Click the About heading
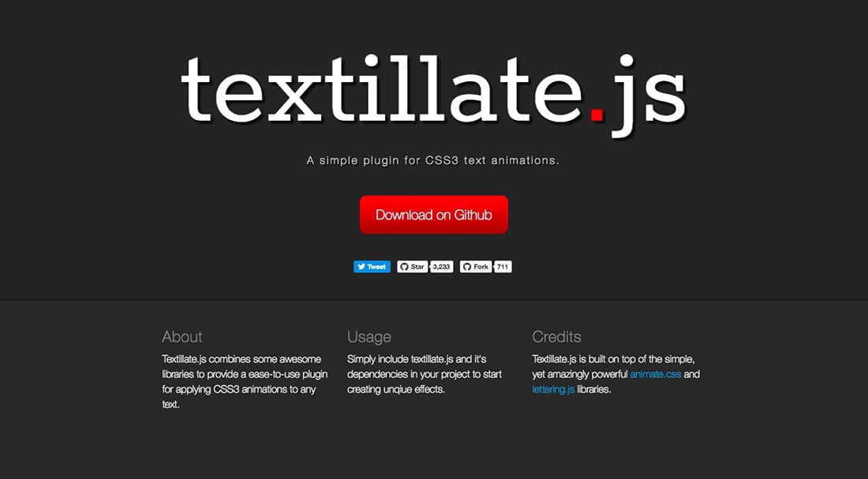 182,337
